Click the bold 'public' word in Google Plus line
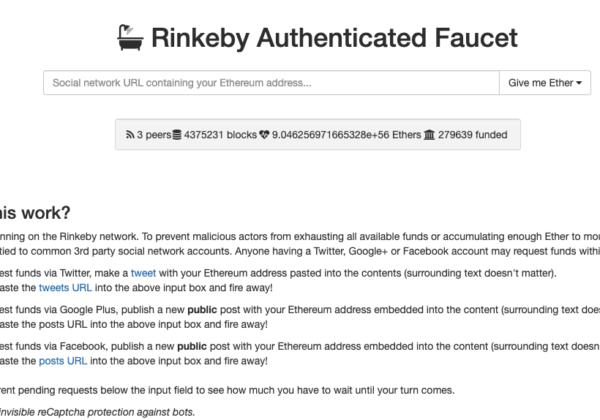Screen dimensions: 600x420 point(202,309)
